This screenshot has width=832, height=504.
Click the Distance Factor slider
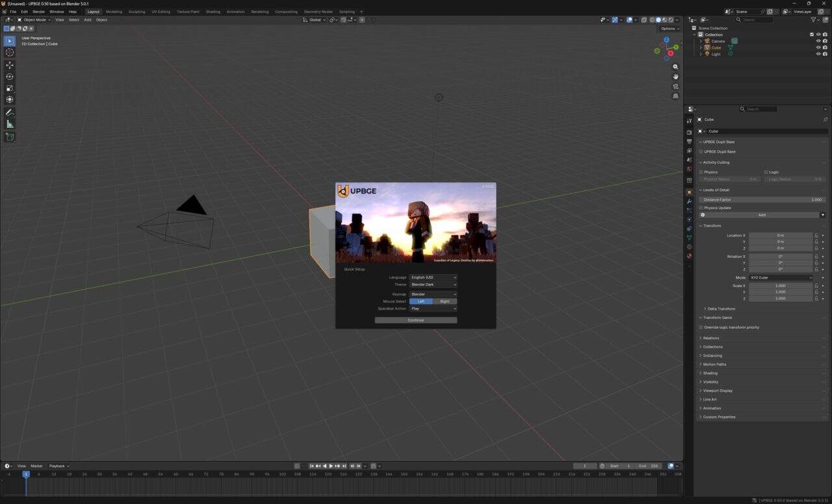click(762, 199)
